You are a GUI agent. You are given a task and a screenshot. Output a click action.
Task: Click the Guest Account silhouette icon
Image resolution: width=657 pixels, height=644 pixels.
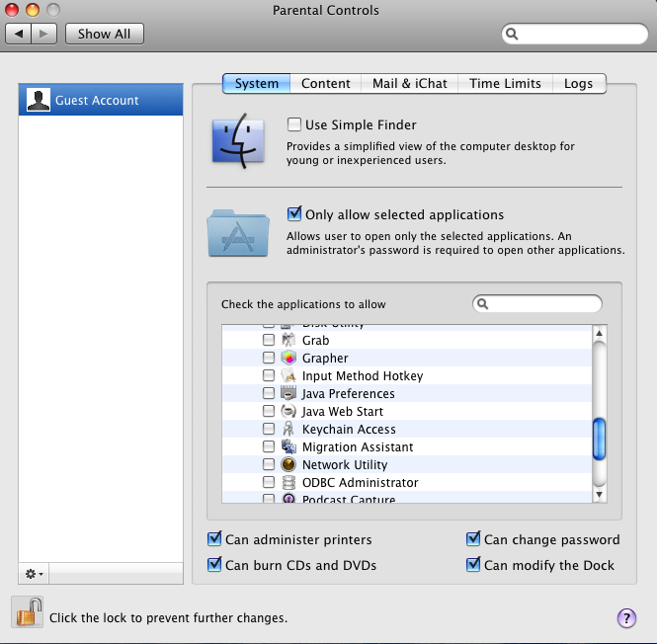pos(39,100)
